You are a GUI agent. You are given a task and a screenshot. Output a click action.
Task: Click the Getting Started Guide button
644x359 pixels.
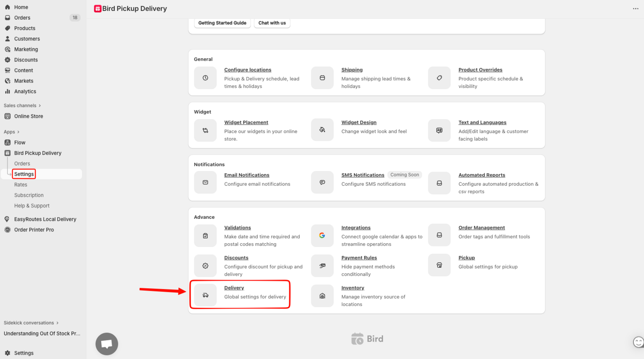(x=222, y=23)
